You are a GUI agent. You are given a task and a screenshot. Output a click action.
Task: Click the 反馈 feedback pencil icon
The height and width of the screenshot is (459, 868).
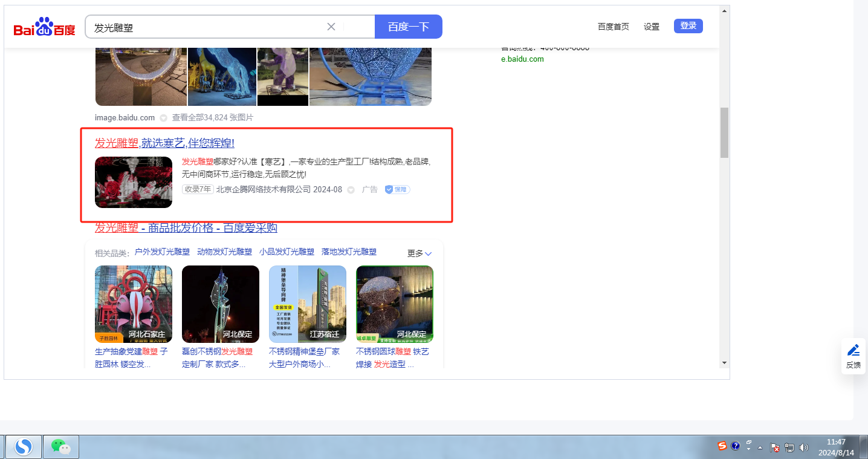coord(853,356)
